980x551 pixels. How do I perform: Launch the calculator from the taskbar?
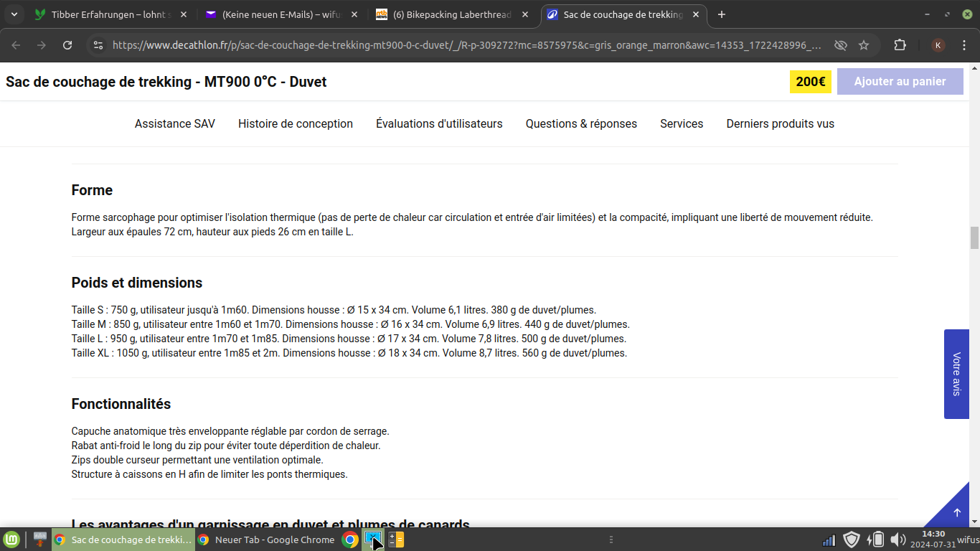pyautogui.click(x=396, y=540)
